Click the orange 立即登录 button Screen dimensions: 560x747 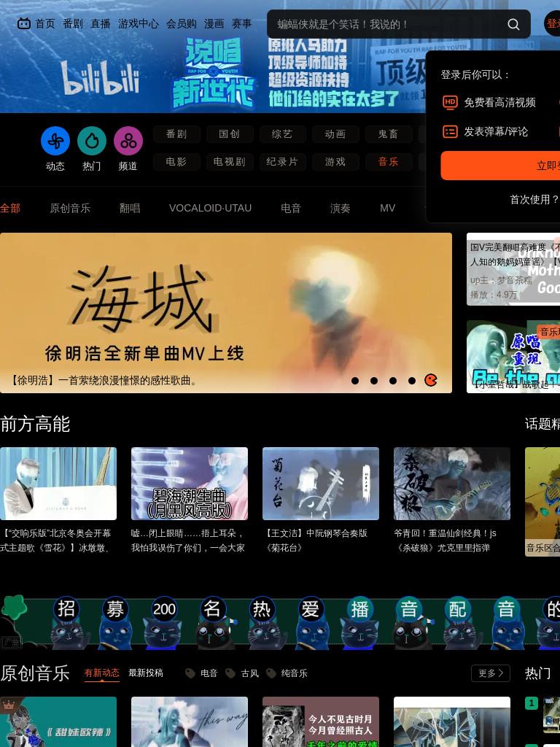pyautogui.click(x=500, y=166)
